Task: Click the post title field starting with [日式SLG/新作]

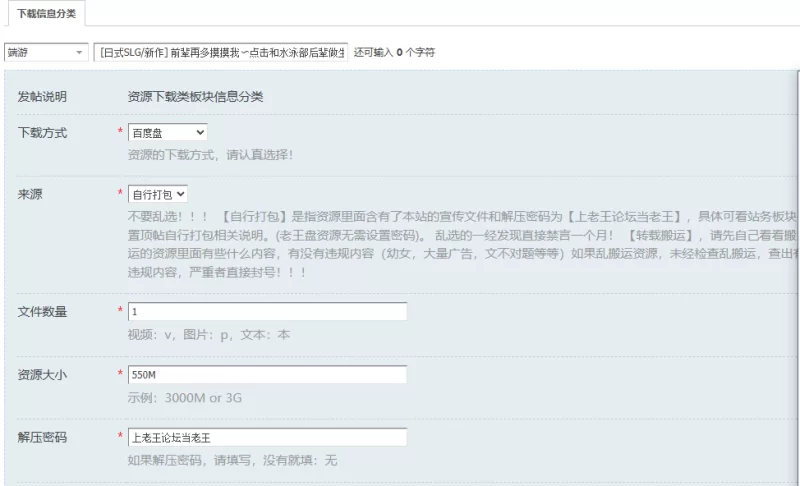Action: point(220,52)
